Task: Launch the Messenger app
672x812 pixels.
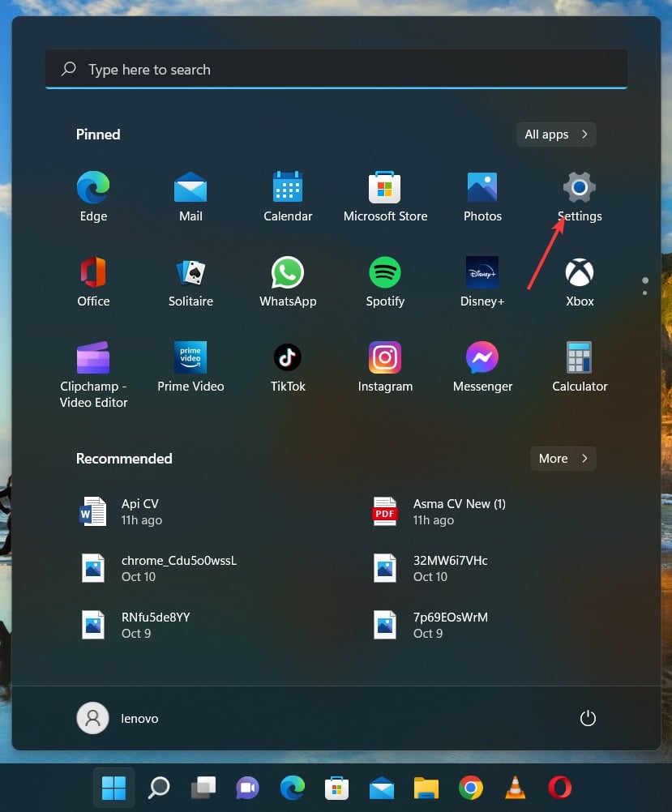Action: (x=482, y=366)
